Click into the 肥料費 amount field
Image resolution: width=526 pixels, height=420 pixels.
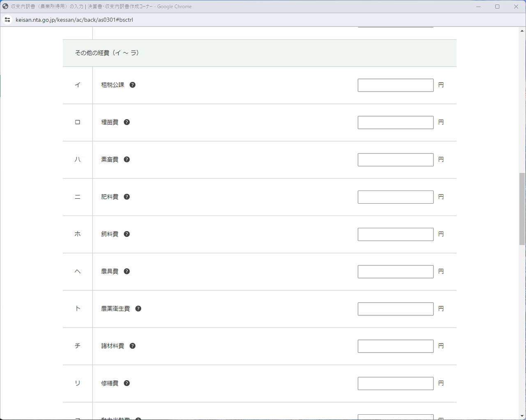click(395, 197)
